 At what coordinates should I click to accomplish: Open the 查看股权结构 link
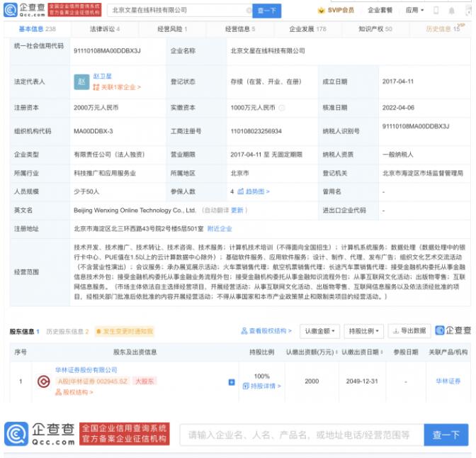pyautogui.click(x=266, y=330)
